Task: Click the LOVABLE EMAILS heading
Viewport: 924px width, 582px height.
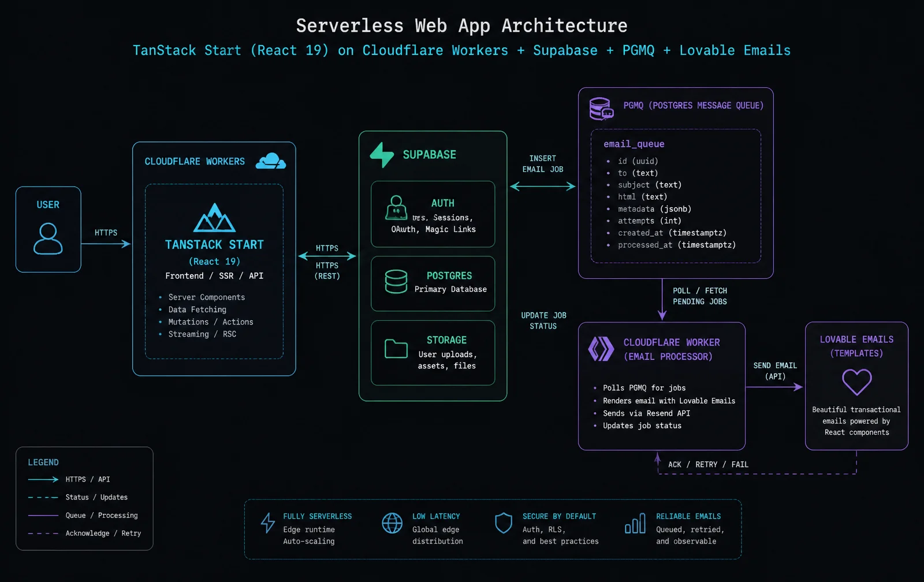Action: coord(857,339)
